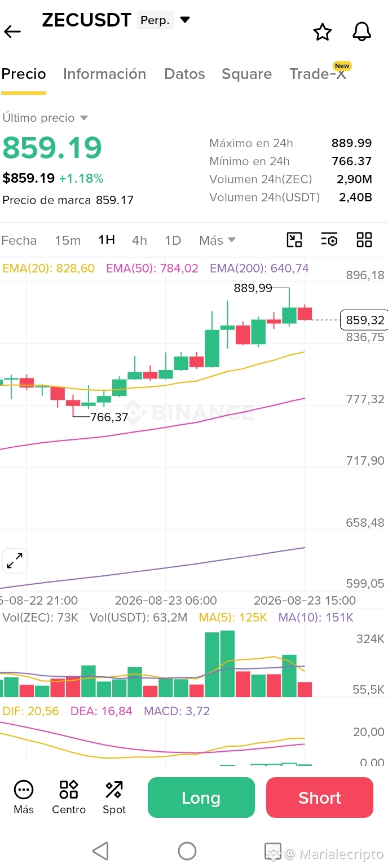The image size is (388, 868).
Task: Tap the current price tag 859,32
Action: (x=364, y=320)
